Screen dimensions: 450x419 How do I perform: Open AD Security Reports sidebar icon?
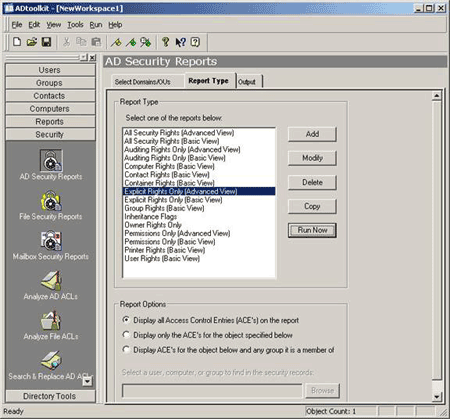tap(51, 160)
